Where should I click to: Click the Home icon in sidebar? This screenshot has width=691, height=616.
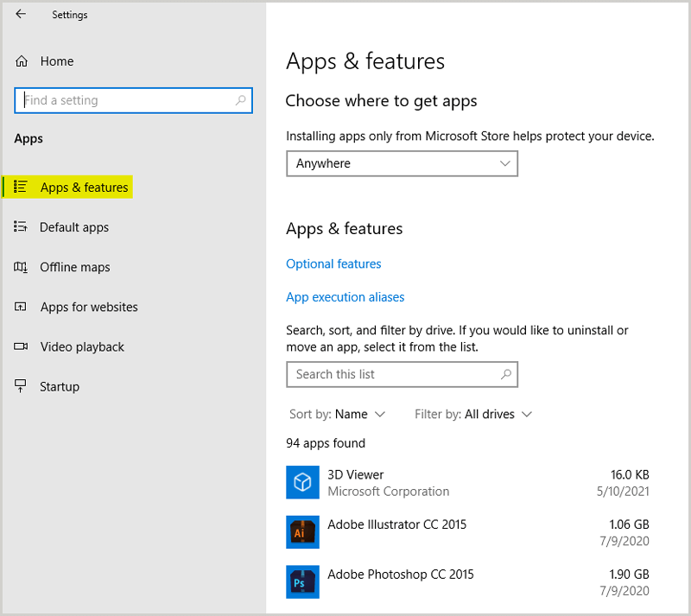(22, 61)
